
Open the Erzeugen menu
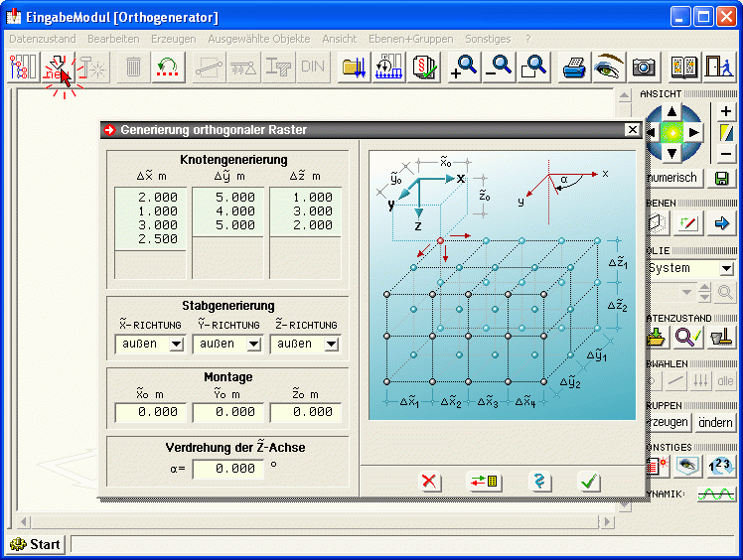173,39
